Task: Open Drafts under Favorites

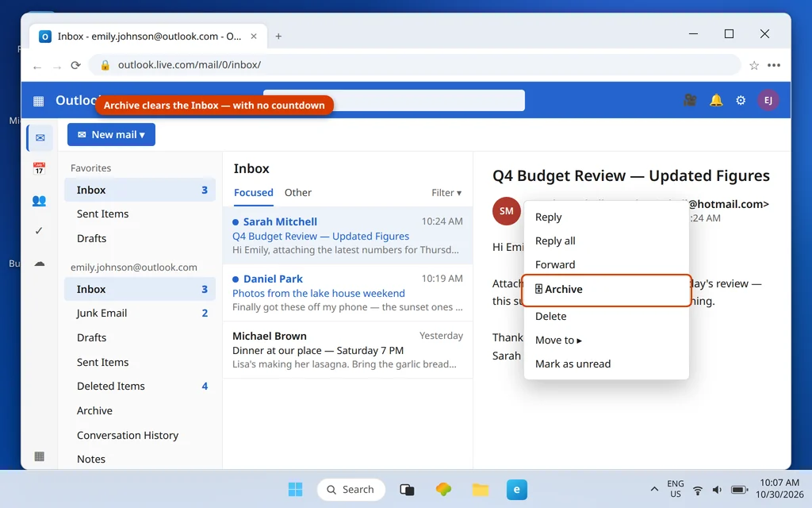Action: 140,238
